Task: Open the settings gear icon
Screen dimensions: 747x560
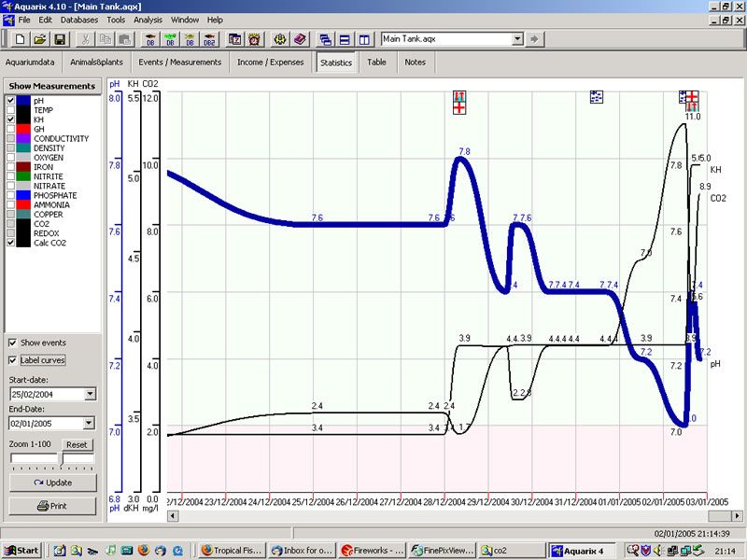Action: [x=280, y=39]
